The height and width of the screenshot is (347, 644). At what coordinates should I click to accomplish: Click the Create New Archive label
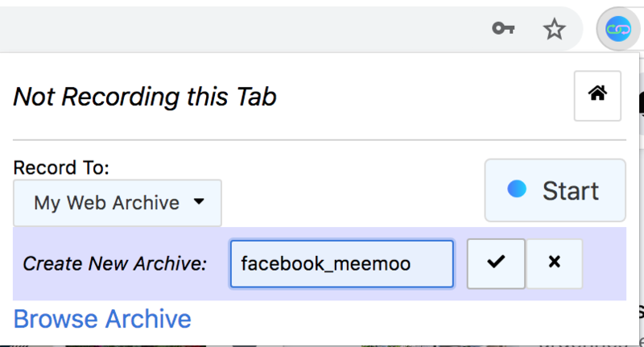(114, 263)
